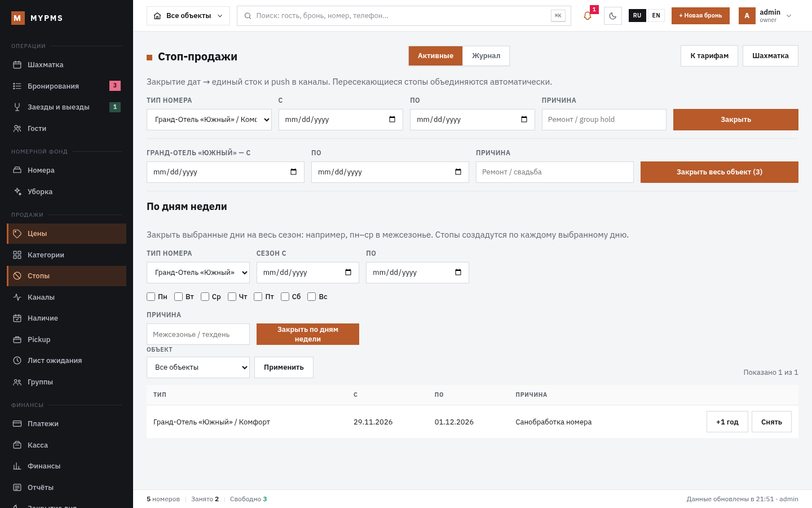Screen dimensions: 812x508
Task: Open Лист ожидания clock icon in sidebar
Action: coord(17,361)
